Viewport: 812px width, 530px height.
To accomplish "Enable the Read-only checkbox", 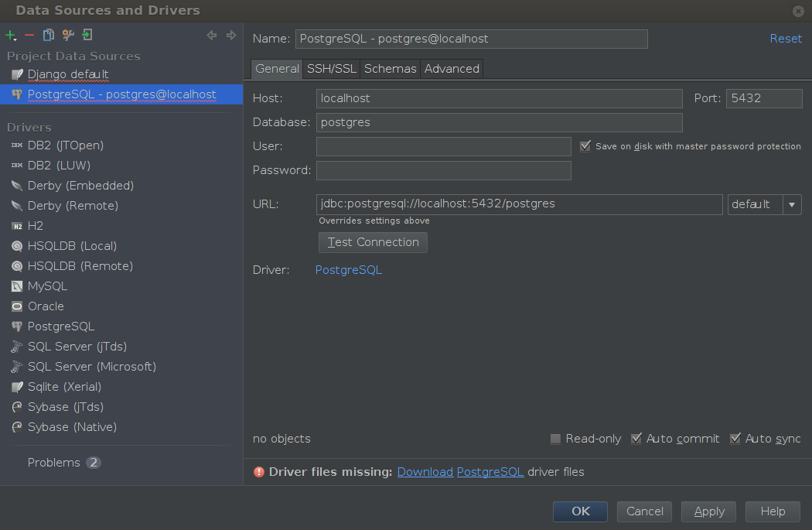I will (x=556, y=439).
